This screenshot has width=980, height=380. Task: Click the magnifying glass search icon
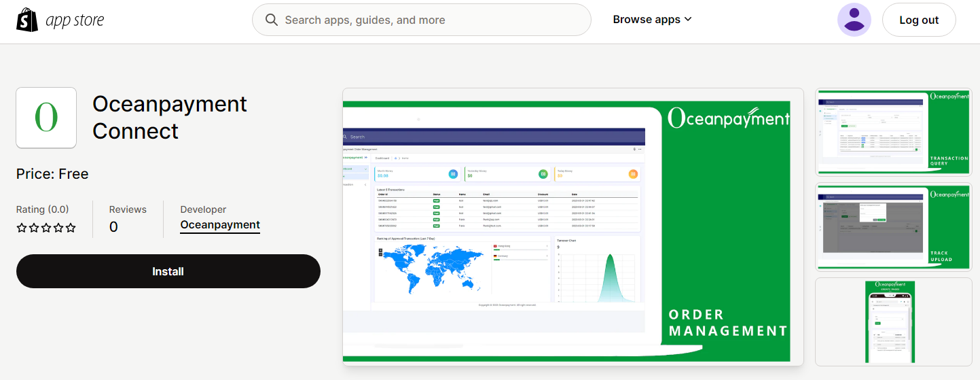pyautogui.click(x=272, y=20)
